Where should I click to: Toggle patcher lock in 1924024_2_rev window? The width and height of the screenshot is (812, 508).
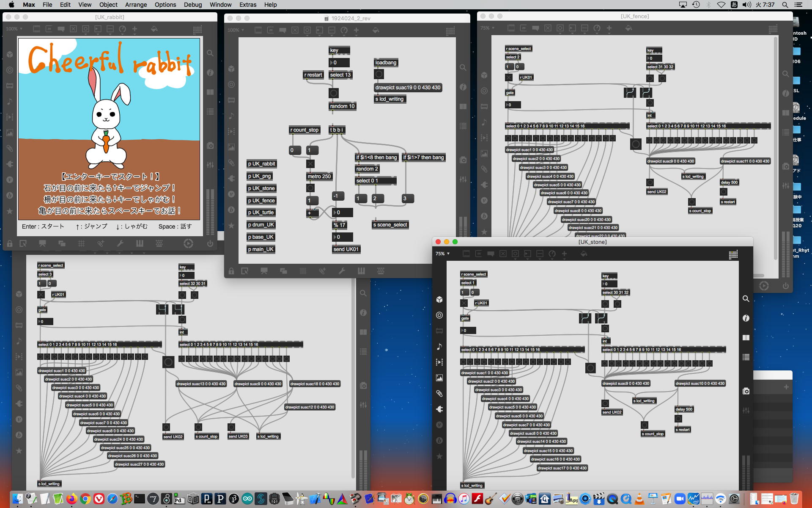(231, 271)
